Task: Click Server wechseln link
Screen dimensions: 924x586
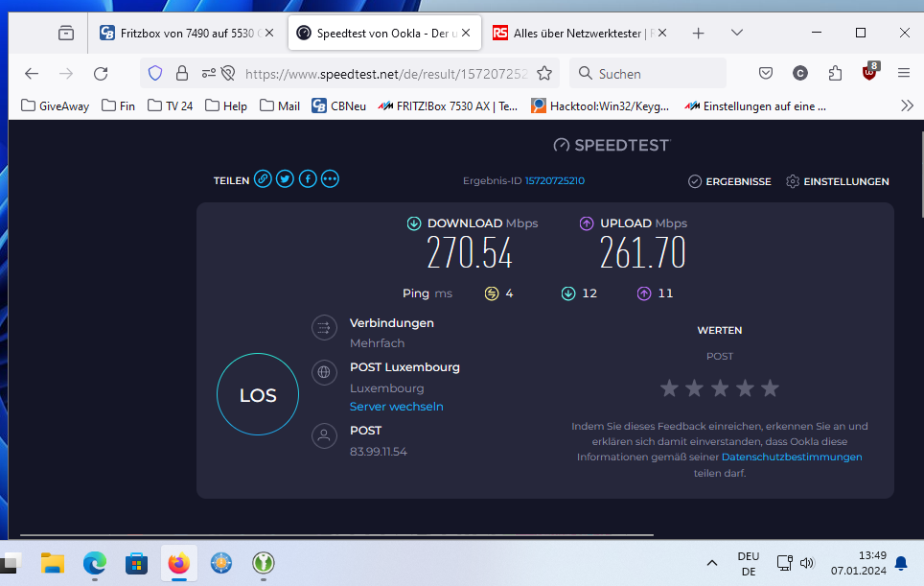Action: click(x=396, y=407)
